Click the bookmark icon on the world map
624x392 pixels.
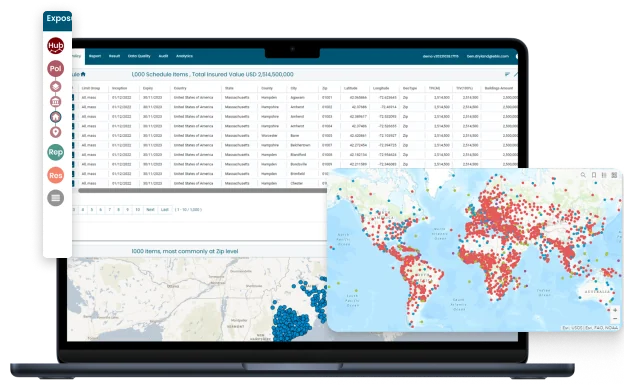tap(594, 175)
